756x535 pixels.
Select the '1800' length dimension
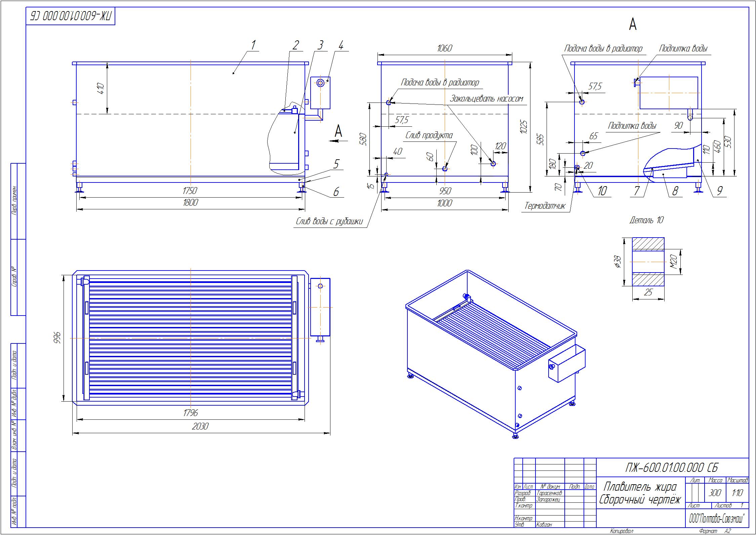[x=191, y=202]
